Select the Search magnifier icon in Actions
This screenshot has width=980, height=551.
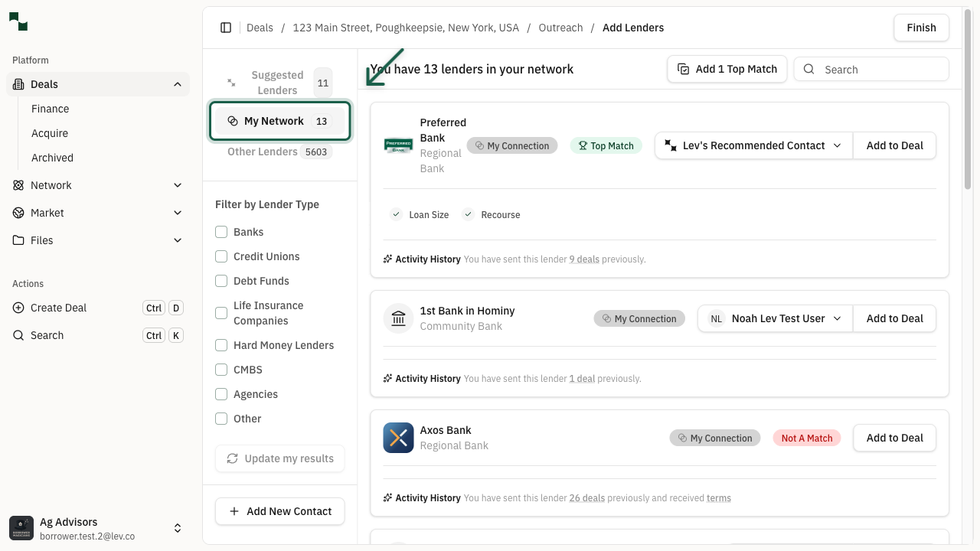(18, 334)
